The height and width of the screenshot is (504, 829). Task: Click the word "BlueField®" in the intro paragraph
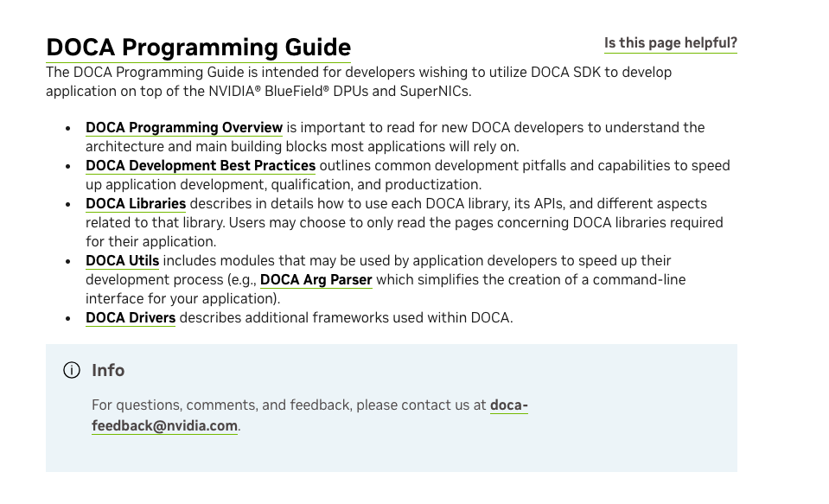coord(298,92)
